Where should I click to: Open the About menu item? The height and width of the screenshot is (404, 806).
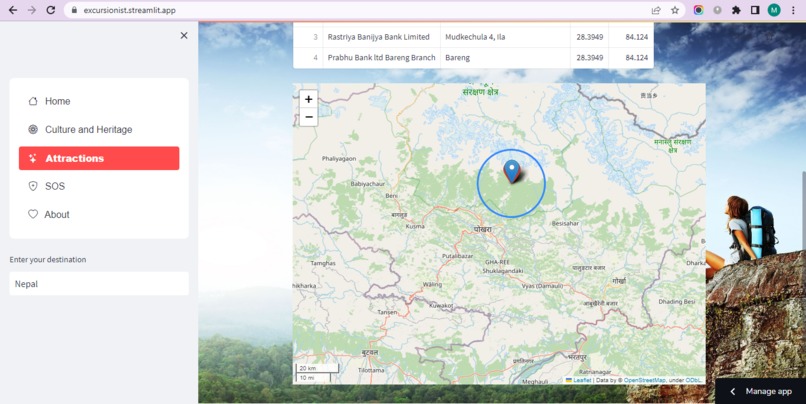tap(99, 214)
